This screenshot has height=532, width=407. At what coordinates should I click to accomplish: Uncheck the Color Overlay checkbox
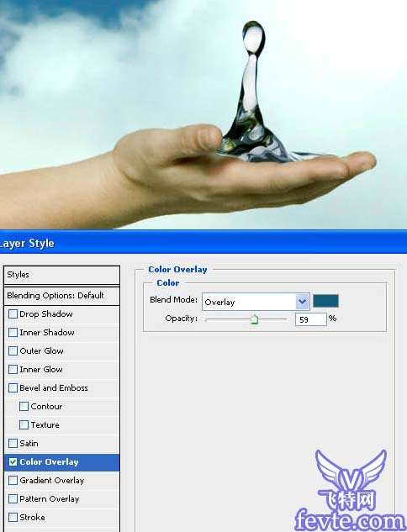13,462
